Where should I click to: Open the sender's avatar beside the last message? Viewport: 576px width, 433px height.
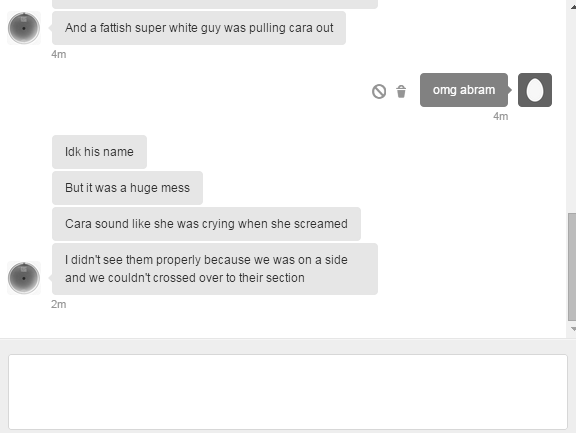coord(24,278)
